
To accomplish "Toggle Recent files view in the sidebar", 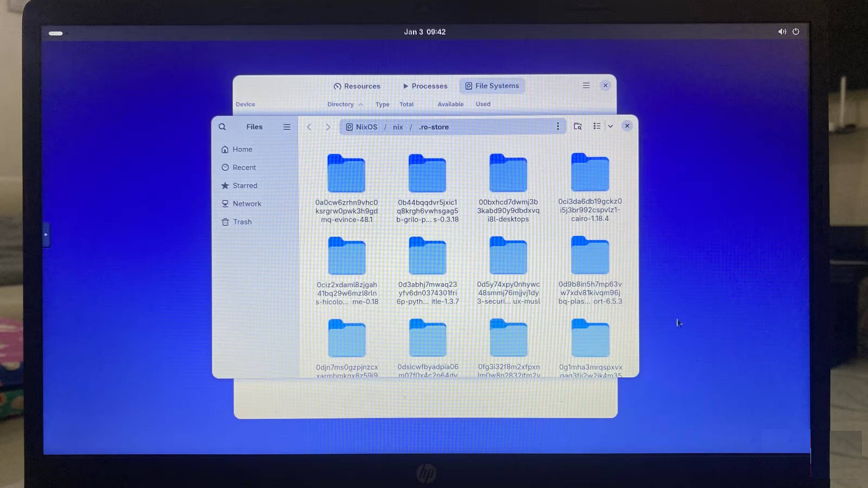I will [244, 167].
